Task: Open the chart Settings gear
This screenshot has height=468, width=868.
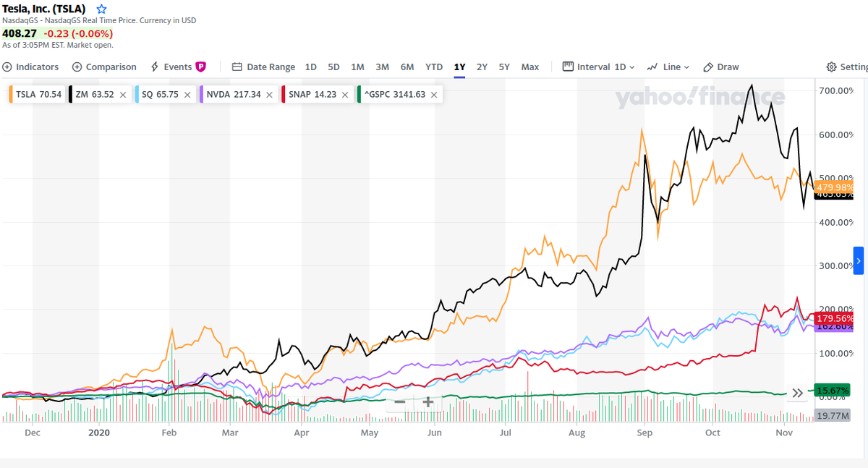Action: (x=830, y=67)
